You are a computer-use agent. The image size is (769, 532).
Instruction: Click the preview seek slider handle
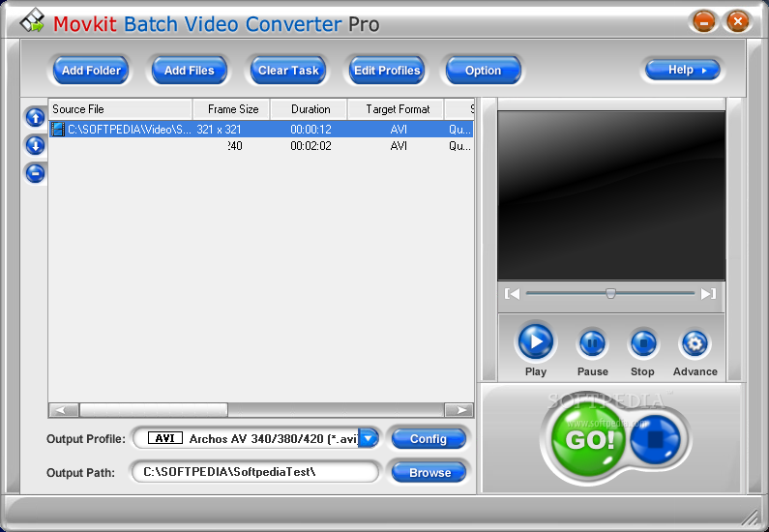610,293
